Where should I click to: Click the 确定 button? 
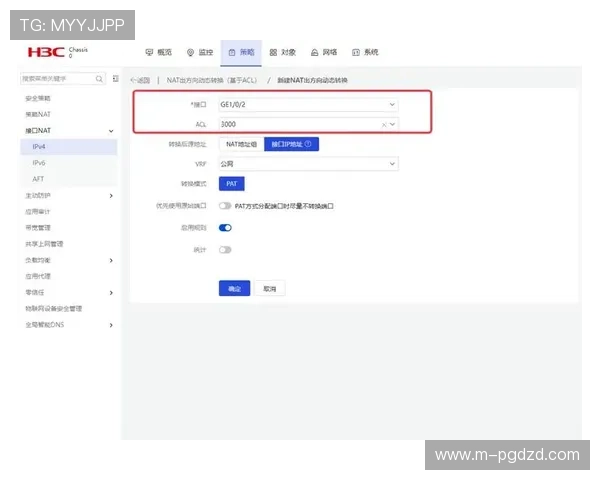pos(234,289)
